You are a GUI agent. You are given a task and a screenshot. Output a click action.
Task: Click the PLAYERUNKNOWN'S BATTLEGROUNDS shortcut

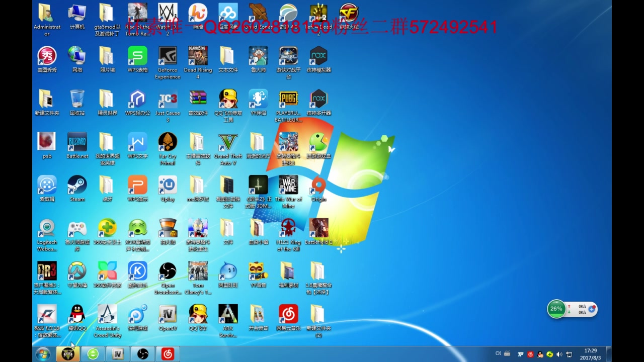[288, 106]
